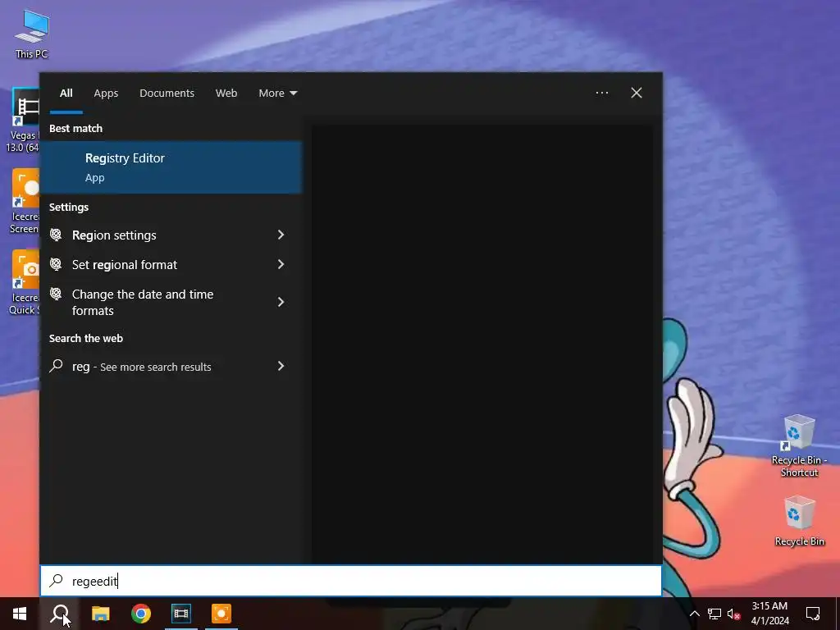This screenshot has width=840, height=630.
Task: Click the Best match heading
Action: tap(75, 129)
